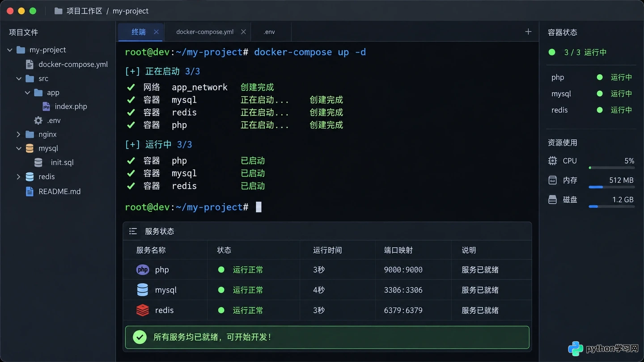Click the README.md document icon
The height and width of the screenshot is (362, 644).
tap(30, 191)
